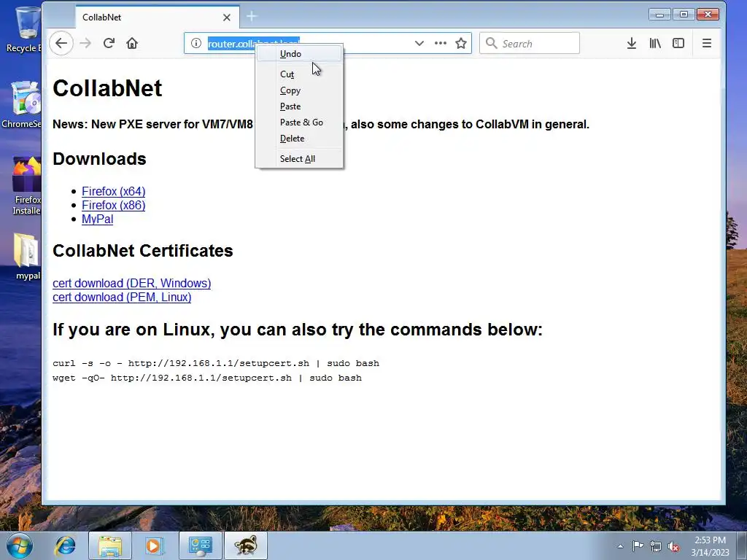Screen dimensions: 747x560
Task: Show hidden system tray icons
Action: pyautogui.click(x=620, y=546)
